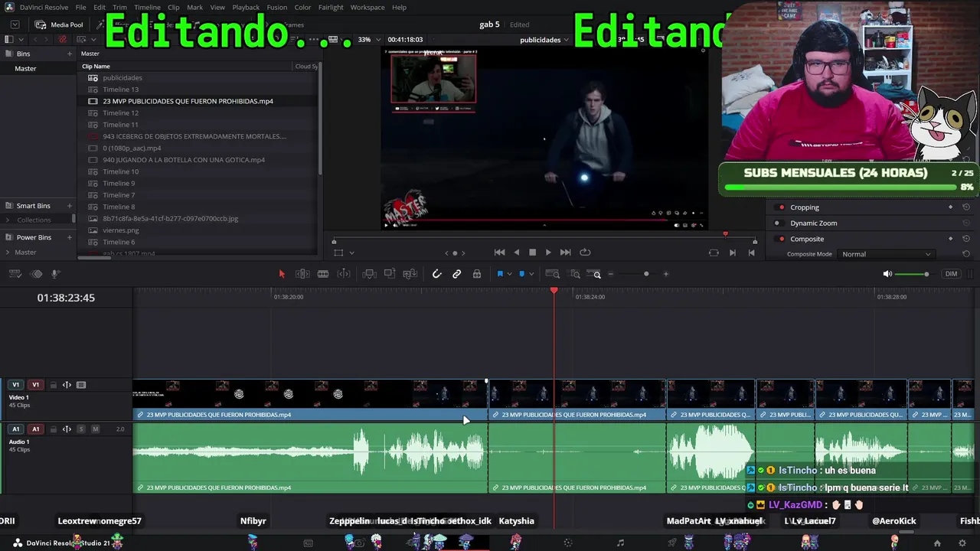Adjust the timeline zoom slider handle
Image resolution: width=980 pixels, height=551 pixels.
click(646, 274)
